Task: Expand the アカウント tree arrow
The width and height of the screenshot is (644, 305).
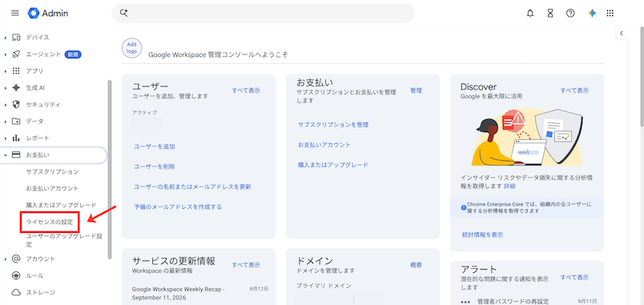Action: click(6, 259)
